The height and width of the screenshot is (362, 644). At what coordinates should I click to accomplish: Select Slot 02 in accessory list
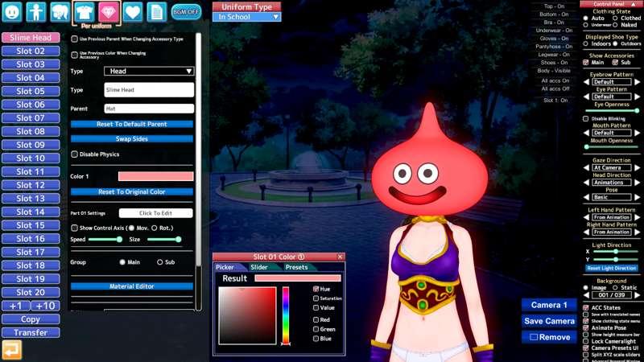pos(31,51)
